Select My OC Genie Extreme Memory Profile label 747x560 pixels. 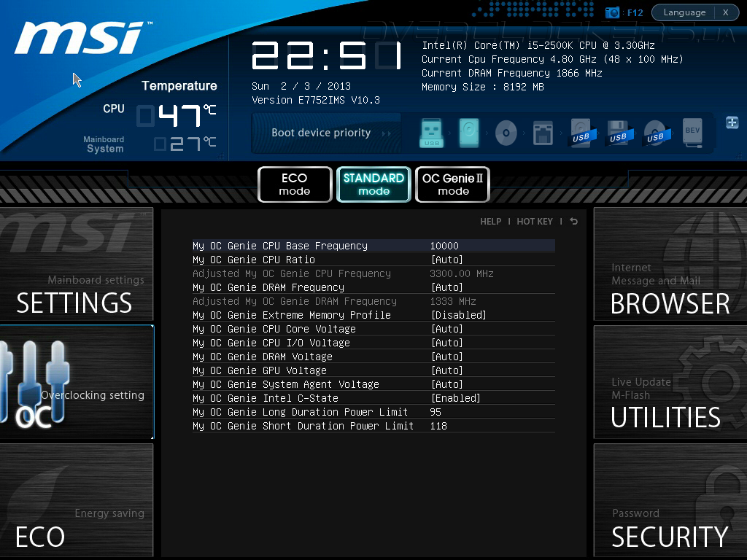(292, 315)
